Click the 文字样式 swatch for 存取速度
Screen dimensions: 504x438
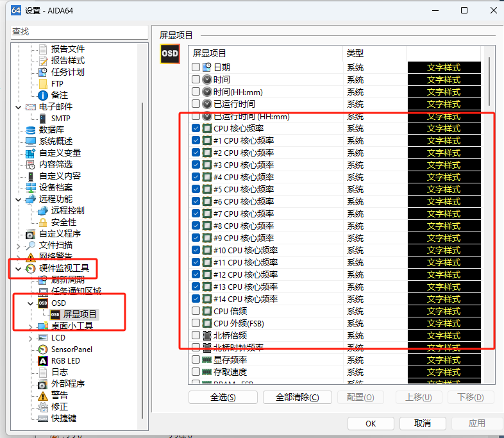coord(444,372)
